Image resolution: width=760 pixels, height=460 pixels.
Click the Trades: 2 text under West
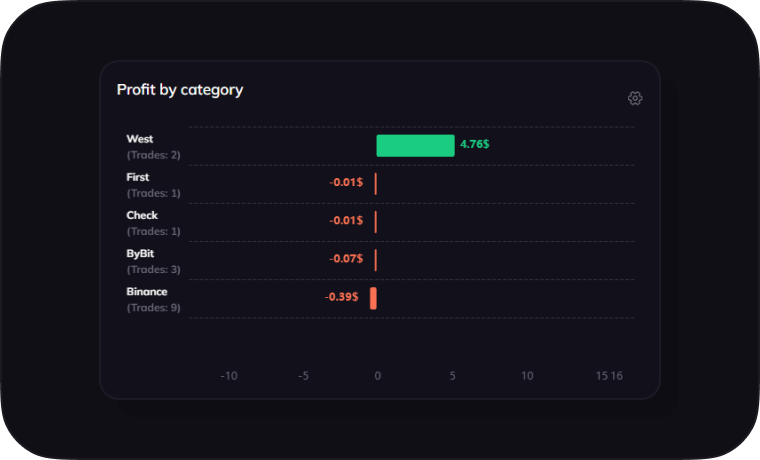[x=154, y=155]
